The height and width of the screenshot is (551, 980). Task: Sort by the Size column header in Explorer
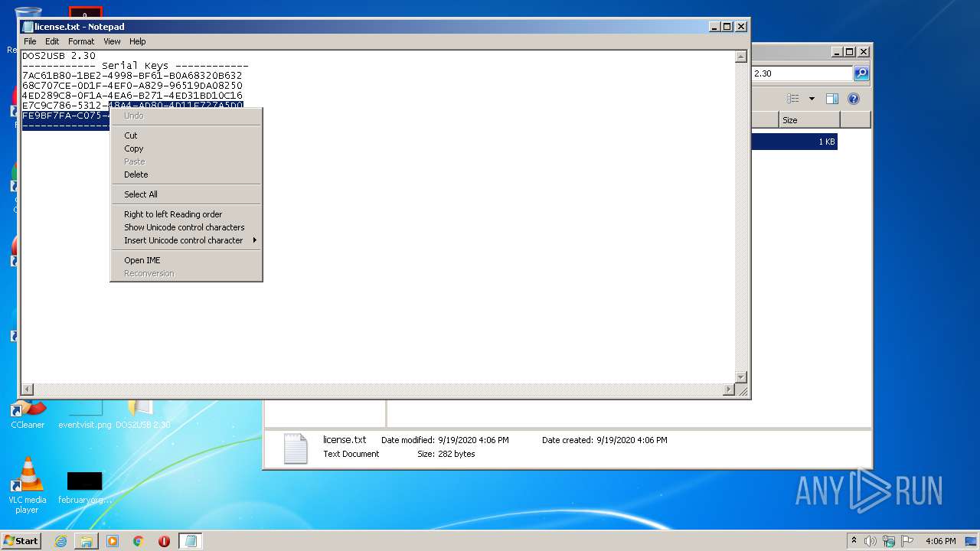coord(809,120)
